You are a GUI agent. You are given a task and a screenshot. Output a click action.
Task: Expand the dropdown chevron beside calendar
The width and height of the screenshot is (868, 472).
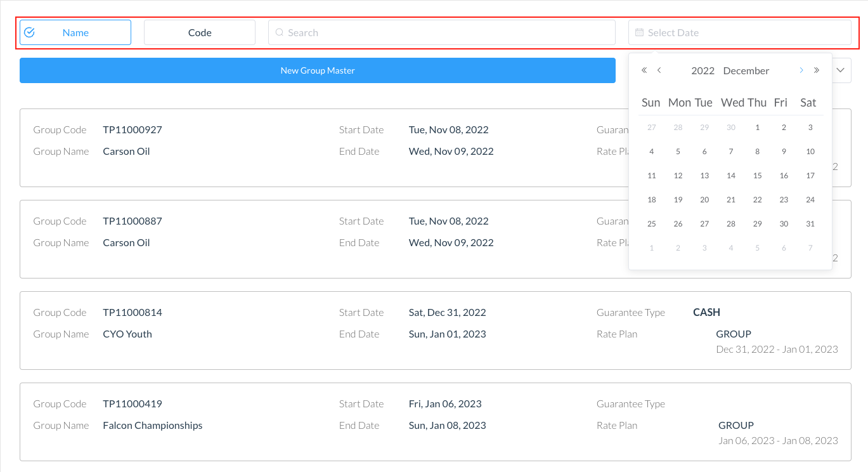[x=841, y=70]
